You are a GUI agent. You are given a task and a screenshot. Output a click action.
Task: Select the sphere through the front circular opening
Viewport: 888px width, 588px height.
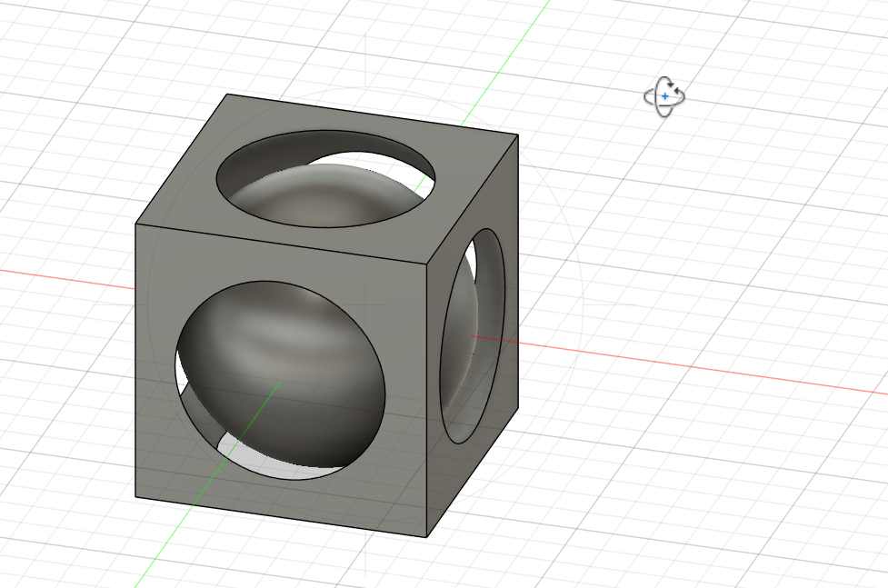tap(284, 374)
